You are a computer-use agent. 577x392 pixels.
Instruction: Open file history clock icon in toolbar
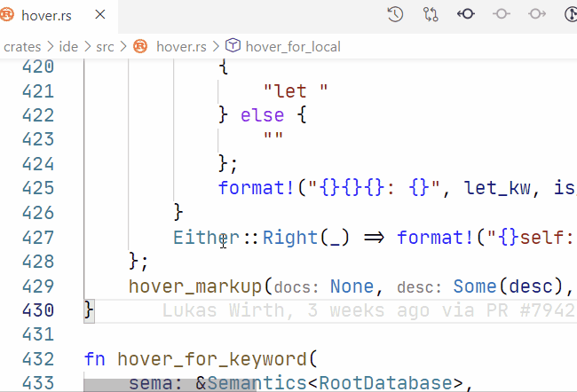coord(396,14)
